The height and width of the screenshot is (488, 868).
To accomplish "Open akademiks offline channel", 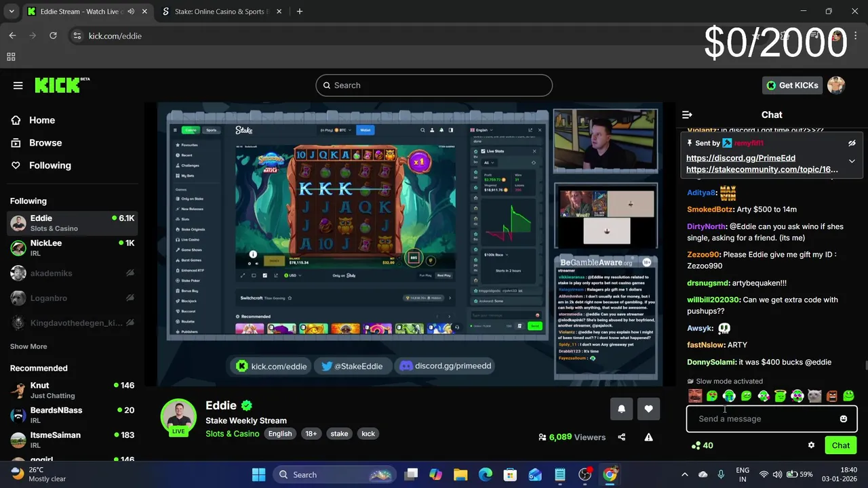I will (x=71, y=273).
